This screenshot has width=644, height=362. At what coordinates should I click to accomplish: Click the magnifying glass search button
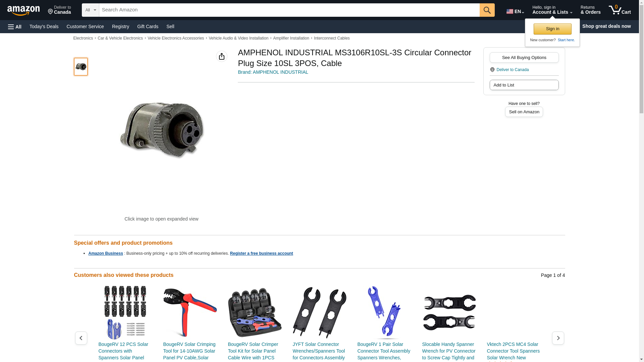[487, 10]
